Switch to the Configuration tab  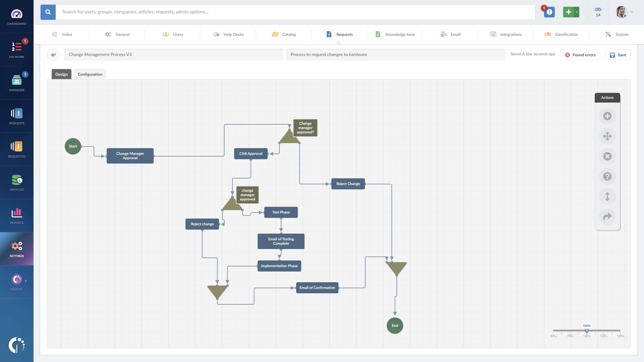pos(90,74)
